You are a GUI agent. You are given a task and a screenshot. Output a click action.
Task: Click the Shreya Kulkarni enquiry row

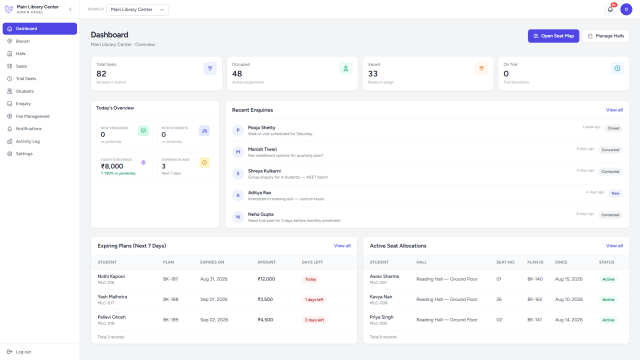coord(427,173)
